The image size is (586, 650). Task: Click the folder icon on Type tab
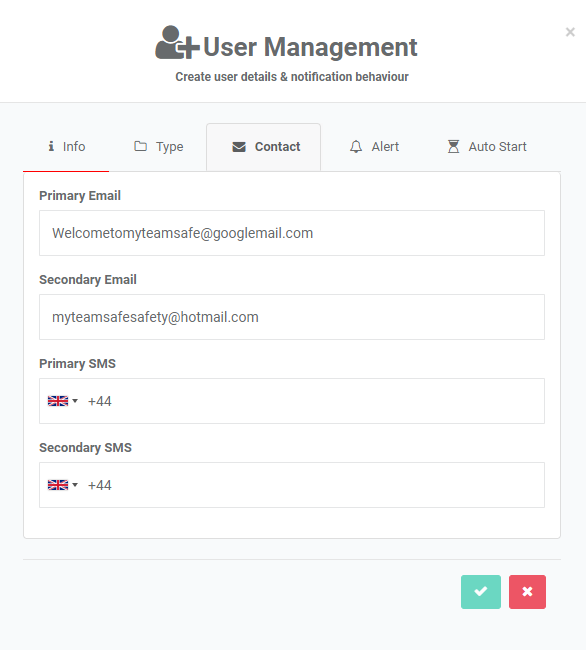click(x=140, y=146)
